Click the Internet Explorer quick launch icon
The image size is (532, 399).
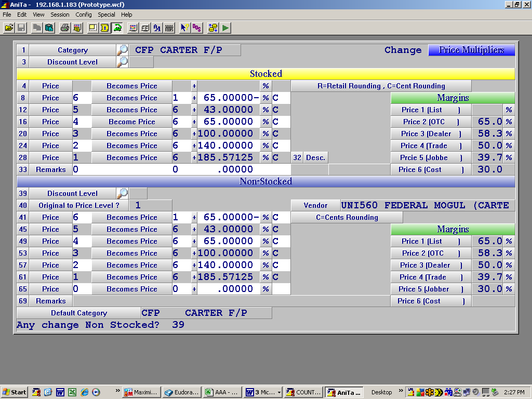(85, 392)
